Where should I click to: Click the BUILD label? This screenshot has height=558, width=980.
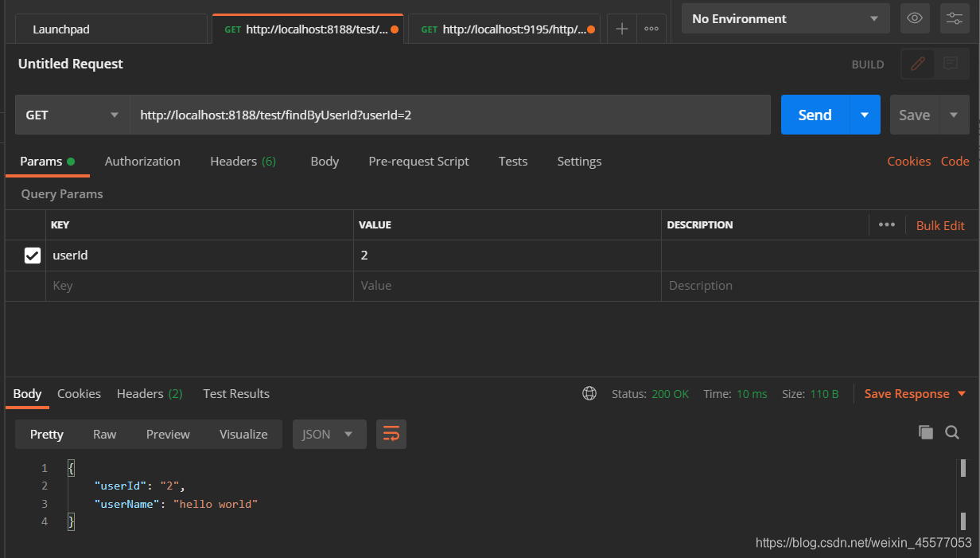[x=868, y=64]
